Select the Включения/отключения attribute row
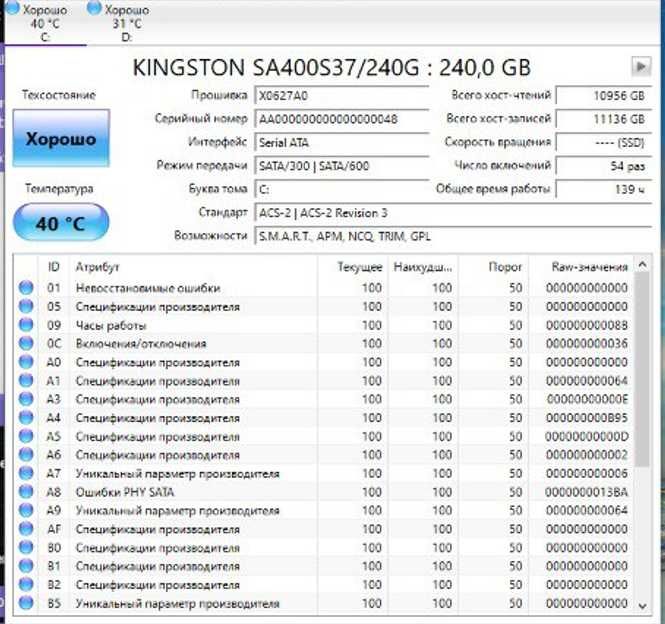The image size is (665, 624). pos(324,343)
